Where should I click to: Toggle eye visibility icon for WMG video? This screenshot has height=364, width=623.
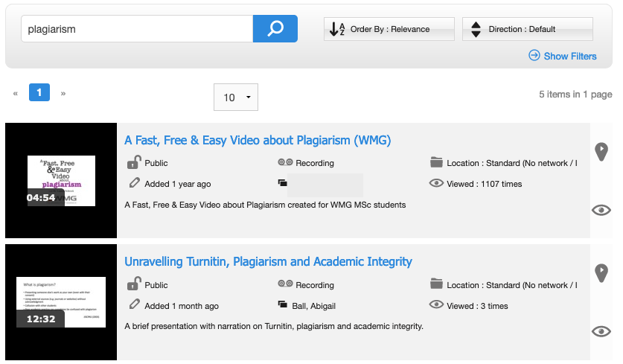coord(601,211)
